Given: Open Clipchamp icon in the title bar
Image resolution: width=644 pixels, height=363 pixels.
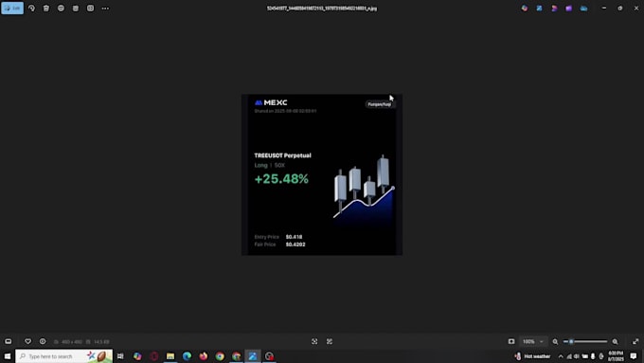Looking at the screenshot, I should tap(554, 9).
